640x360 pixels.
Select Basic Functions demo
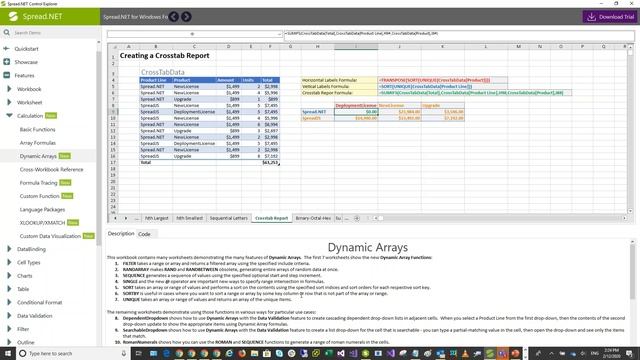pyautogui.click(x=38, y=129)
